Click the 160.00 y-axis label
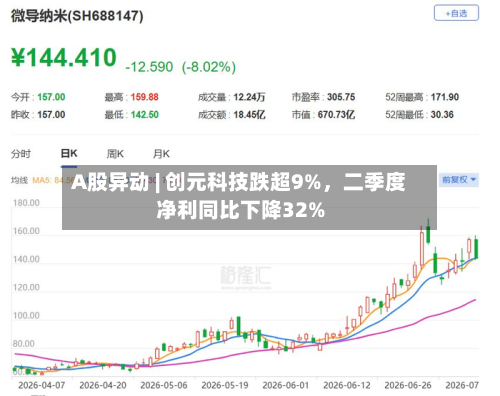 pyautogui.click(x=26, y=231)
